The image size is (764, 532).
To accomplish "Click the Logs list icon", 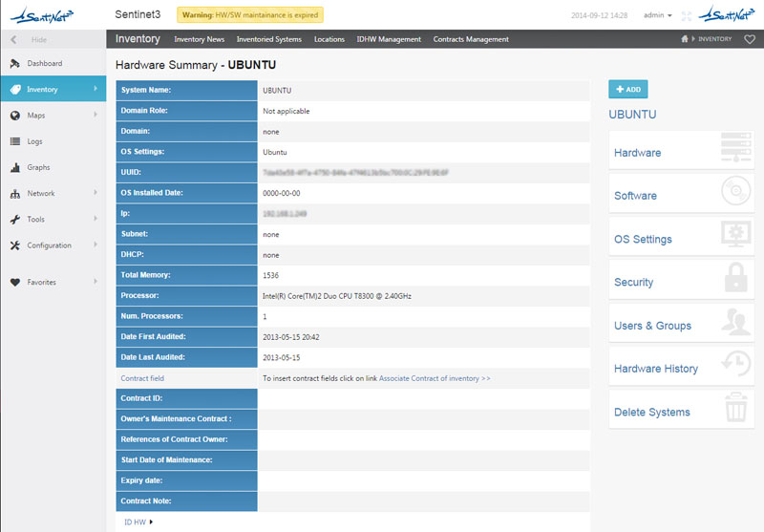I will coord(15,141).
